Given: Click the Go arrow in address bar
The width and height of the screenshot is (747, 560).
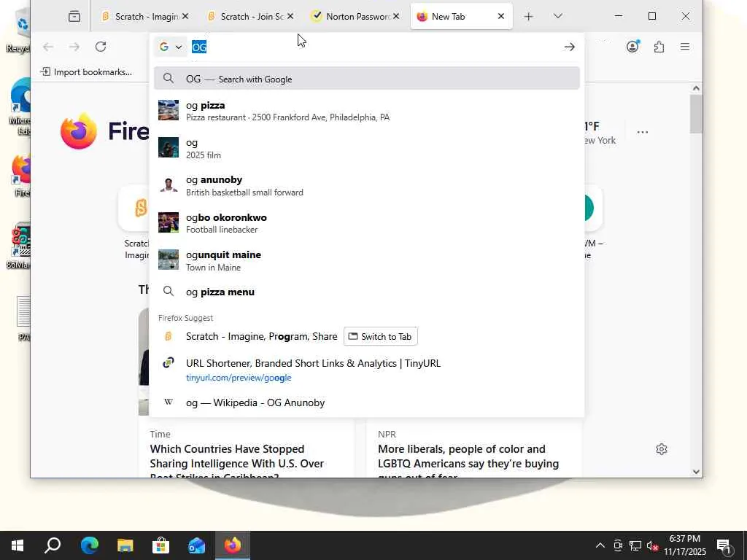Looking at the screenshot, I should coord(569,47).
